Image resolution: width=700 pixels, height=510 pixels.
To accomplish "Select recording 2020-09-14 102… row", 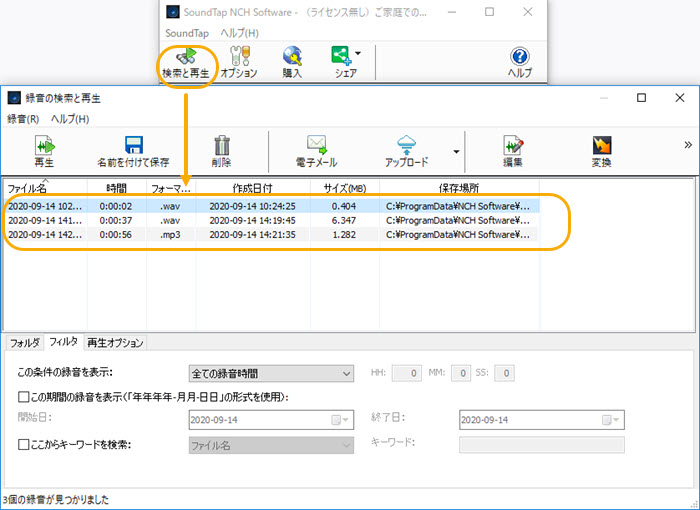I will [271, 206].
